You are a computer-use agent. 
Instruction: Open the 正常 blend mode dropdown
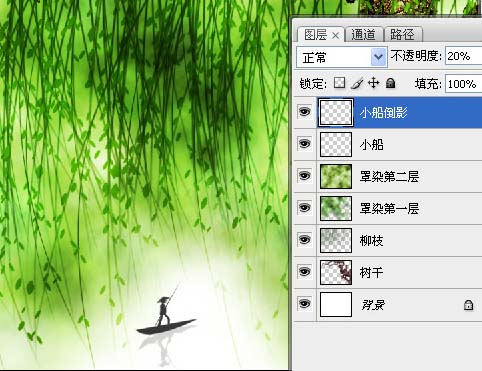pos(342,57)
